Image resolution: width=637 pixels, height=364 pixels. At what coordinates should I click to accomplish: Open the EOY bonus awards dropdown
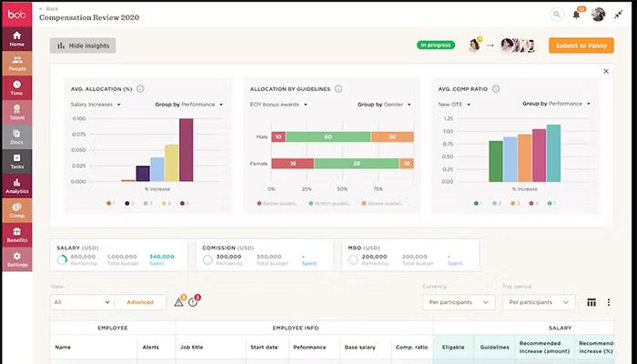coord(278,105)
